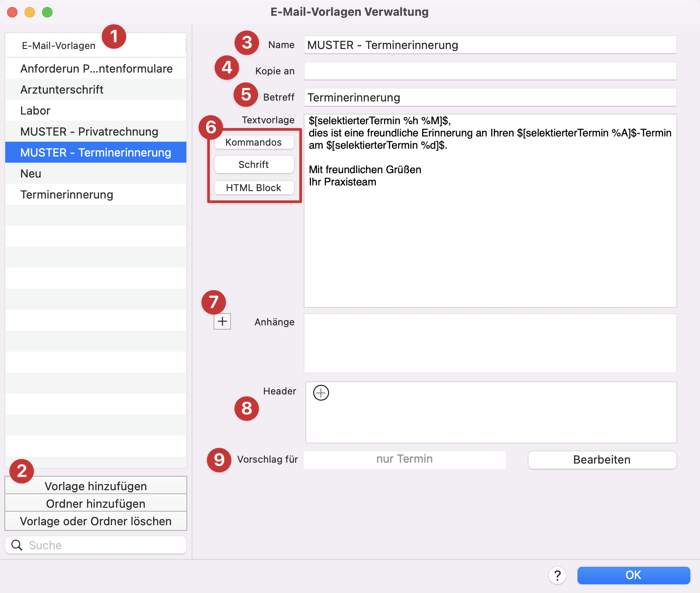The image size is (700, 593).
Task: Click the text 'Ihr Praxisteam'
Action: coord(343,182)
